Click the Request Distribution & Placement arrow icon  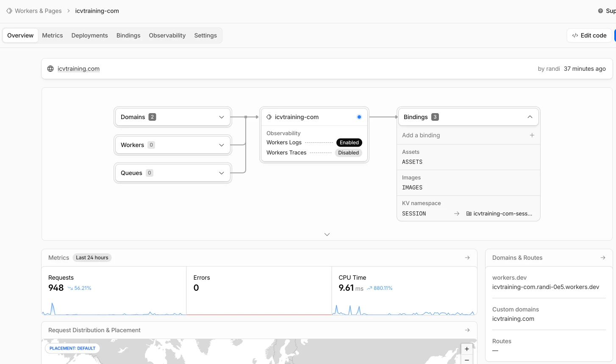point(467,330)
